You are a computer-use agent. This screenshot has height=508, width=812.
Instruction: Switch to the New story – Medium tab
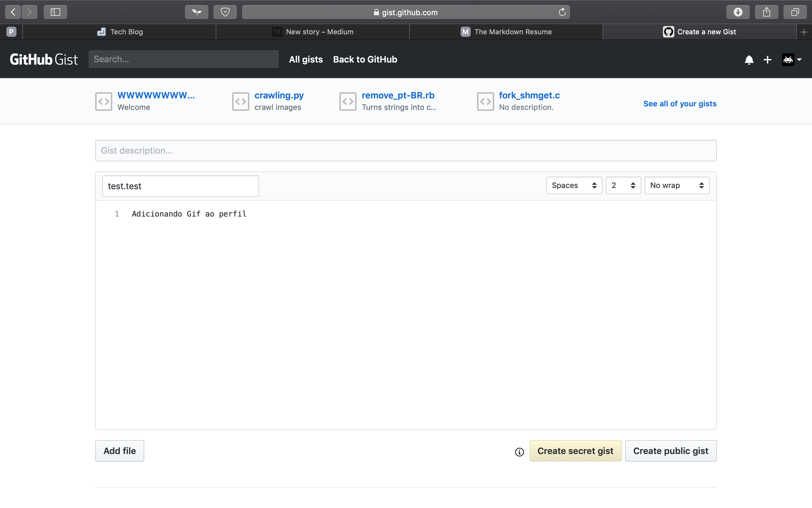(313, 32)
